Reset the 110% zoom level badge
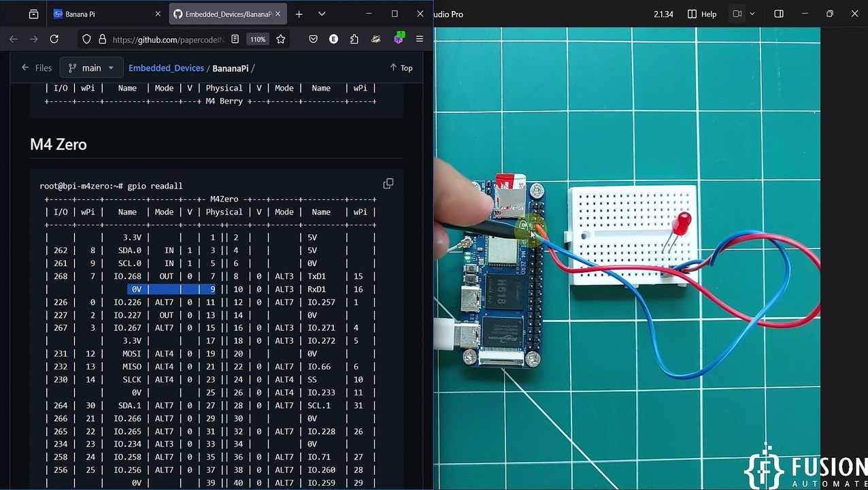 click(x=258, y=39)
